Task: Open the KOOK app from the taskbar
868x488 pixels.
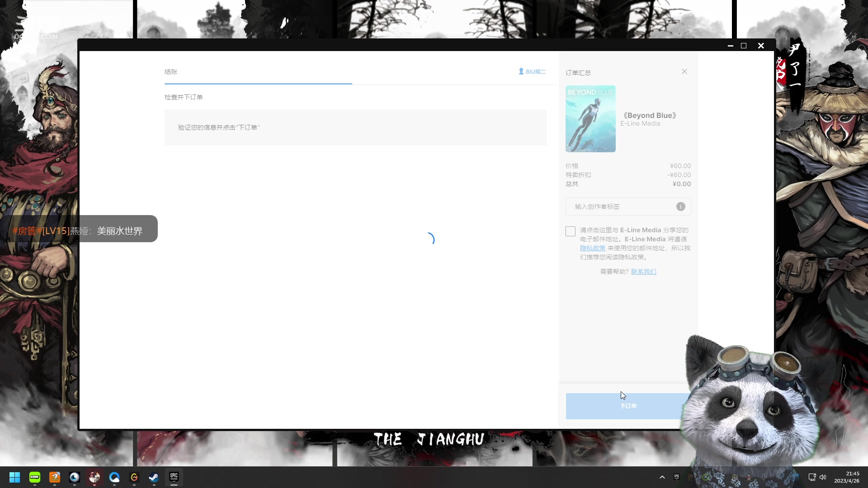Action: [x=35, y=477]
